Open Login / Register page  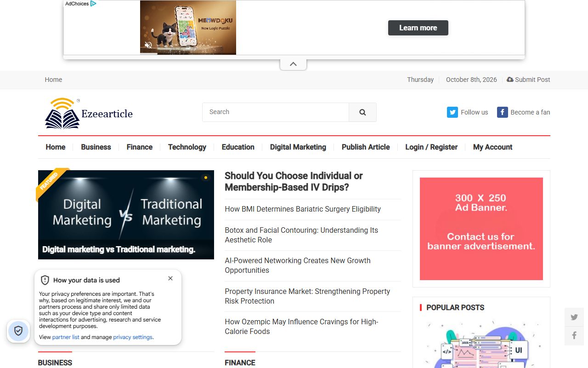tap(431, 147)
